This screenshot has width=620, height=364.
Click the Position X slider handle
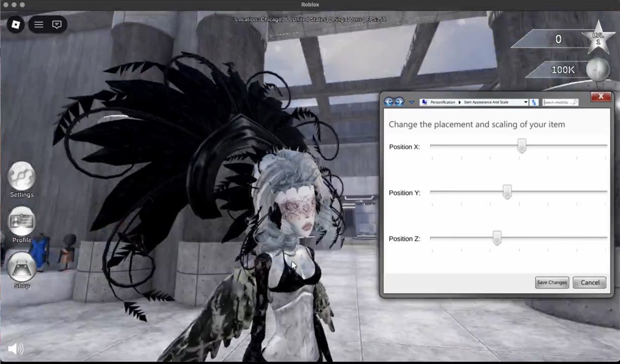(x=522, y=146)
